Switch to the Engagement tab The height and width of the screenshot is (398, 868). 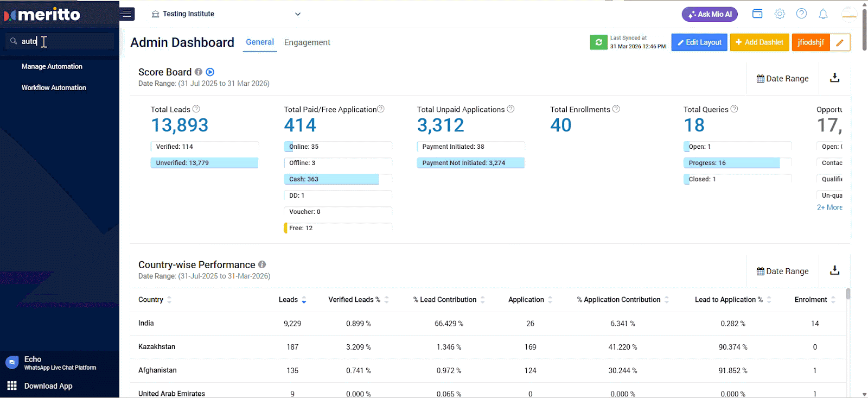(307, 42)
